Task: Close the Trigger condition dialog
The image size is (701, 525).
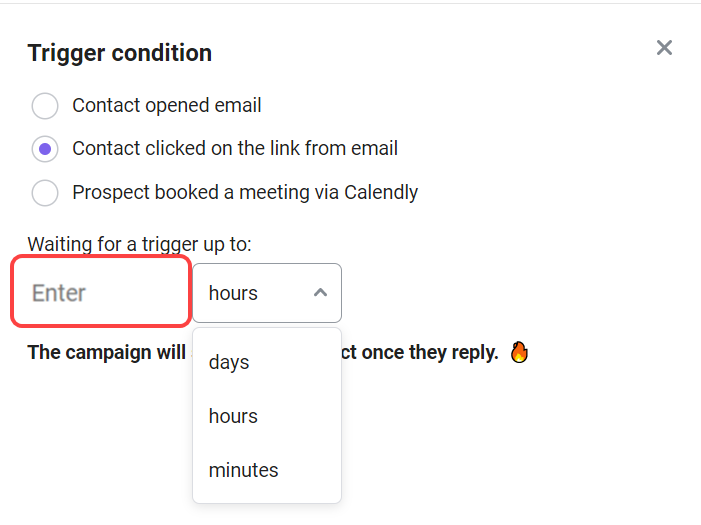Action: 664,47
